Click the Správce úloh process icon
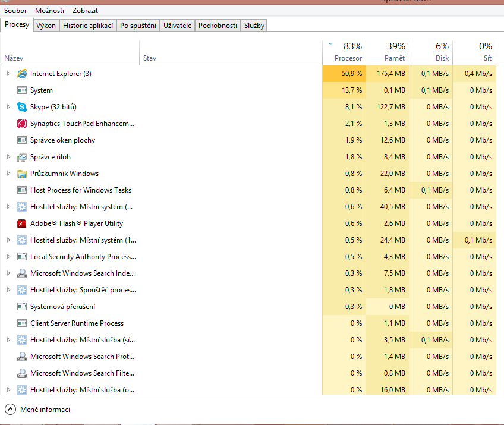 (22, 157)
